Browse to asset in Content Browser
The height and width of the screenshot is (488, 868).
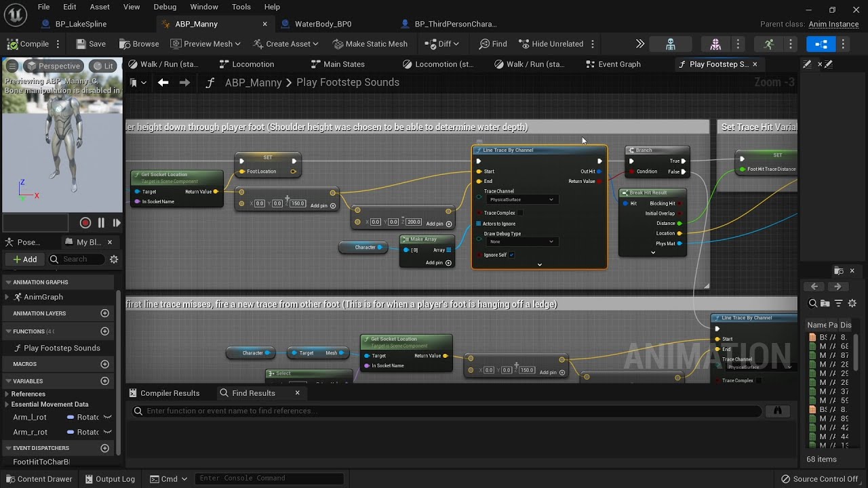click(139, 44)
